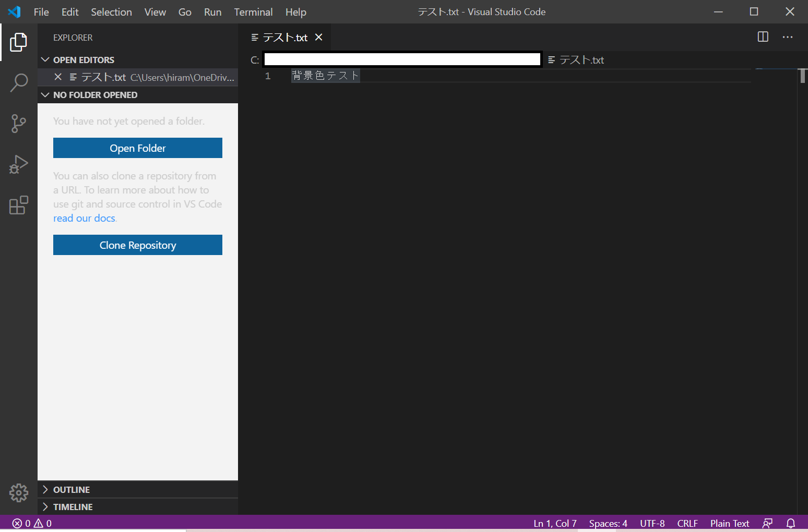Open the editor More Actions ellipsis
Screen dimensions: 808x532
pyautogui.click(x=788, y=37)
